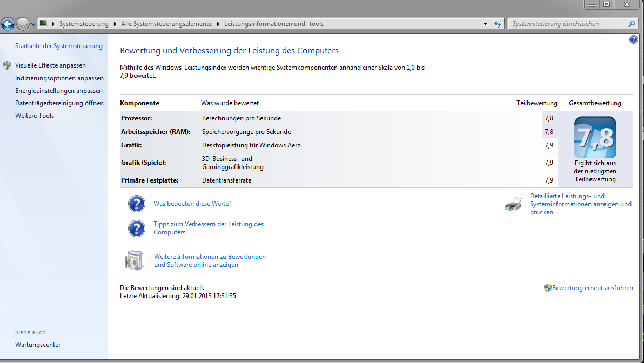Open Energieeinstellungen anpassen

click(x=59, y=91)
